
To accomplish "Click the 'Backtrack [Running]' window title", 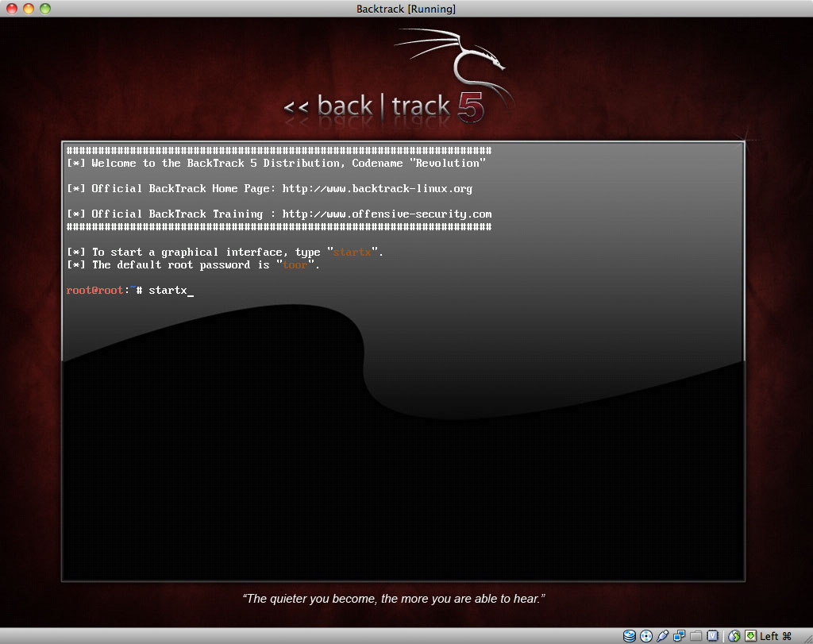I will [x=406, y=9].
